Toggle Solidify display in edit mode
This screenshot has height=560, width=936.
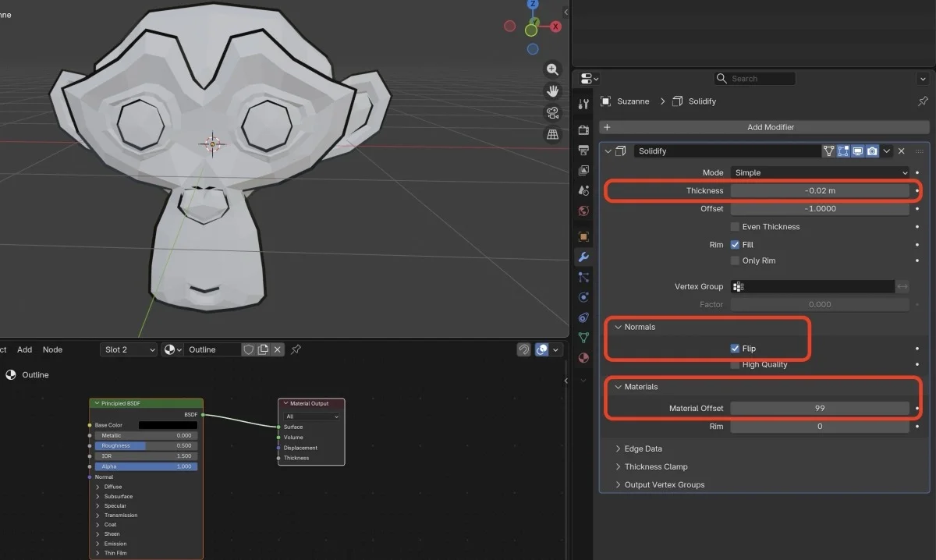843,151
